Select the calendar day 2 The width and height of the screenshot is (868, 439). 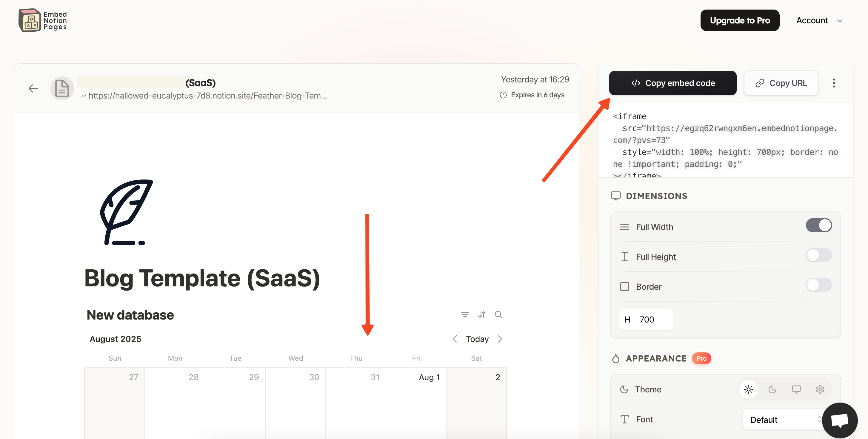pyautogui.click(x=476, y=403)
